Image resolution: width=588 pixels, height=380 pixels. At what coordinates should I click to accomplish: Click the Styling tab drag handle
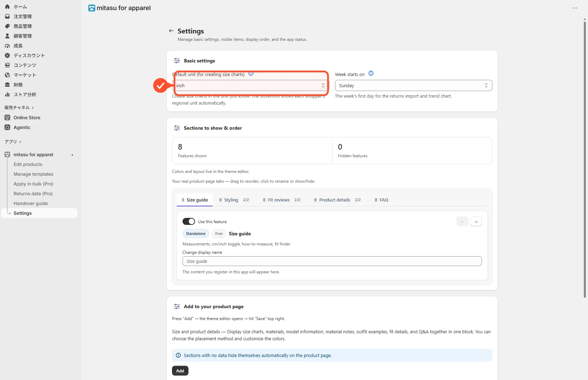tap(221, 200)
